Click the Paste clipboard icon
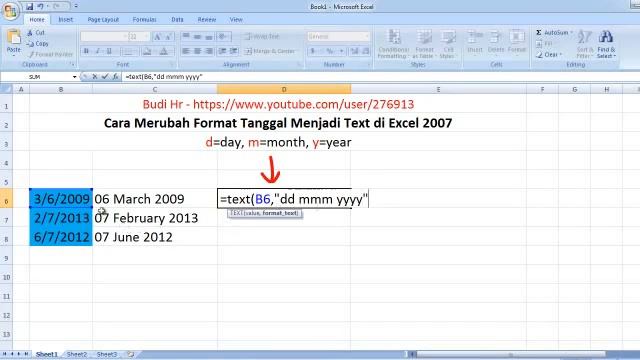 click(x=13, y=38)
